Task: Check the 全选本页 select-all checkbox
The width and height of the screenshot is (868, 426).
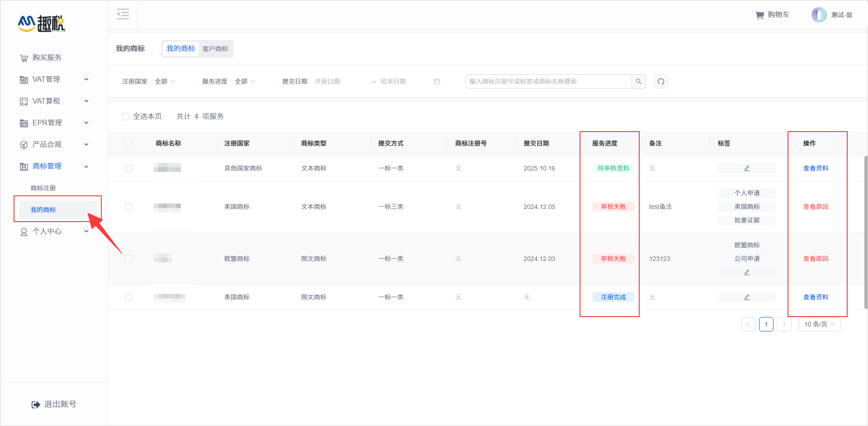Action: [126, 116]
